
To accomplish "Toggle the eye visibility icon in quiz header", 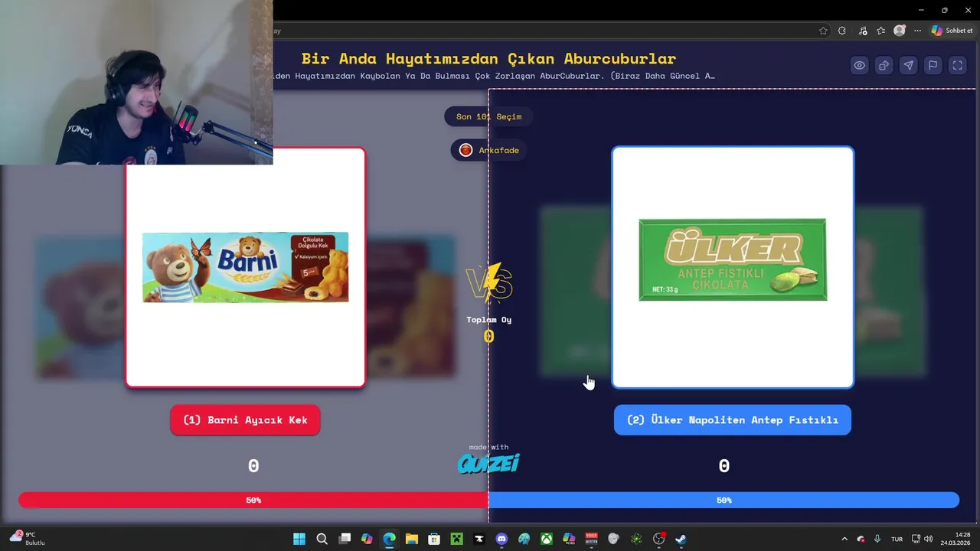I will tap(860, 66).
